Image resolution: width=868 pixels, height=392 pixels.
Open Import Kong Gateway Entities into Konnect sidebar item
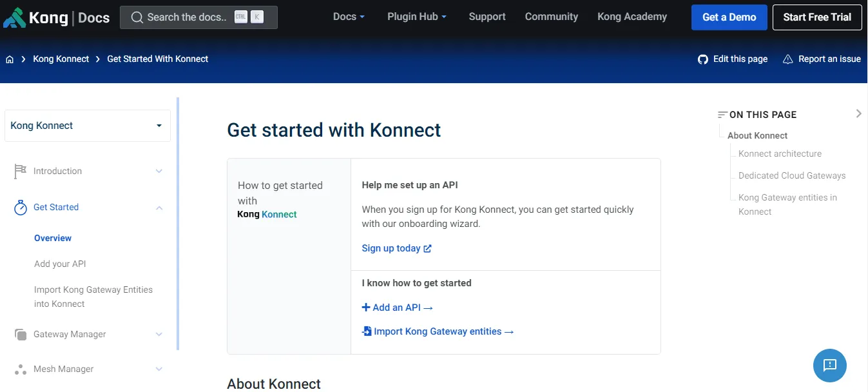pos(93,297)
